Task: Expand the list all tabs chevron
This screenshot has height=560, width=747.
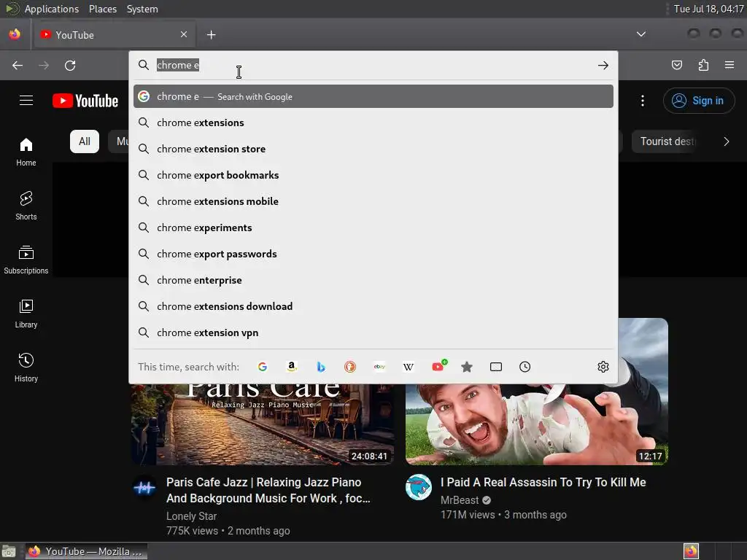Action: (641, 34)
